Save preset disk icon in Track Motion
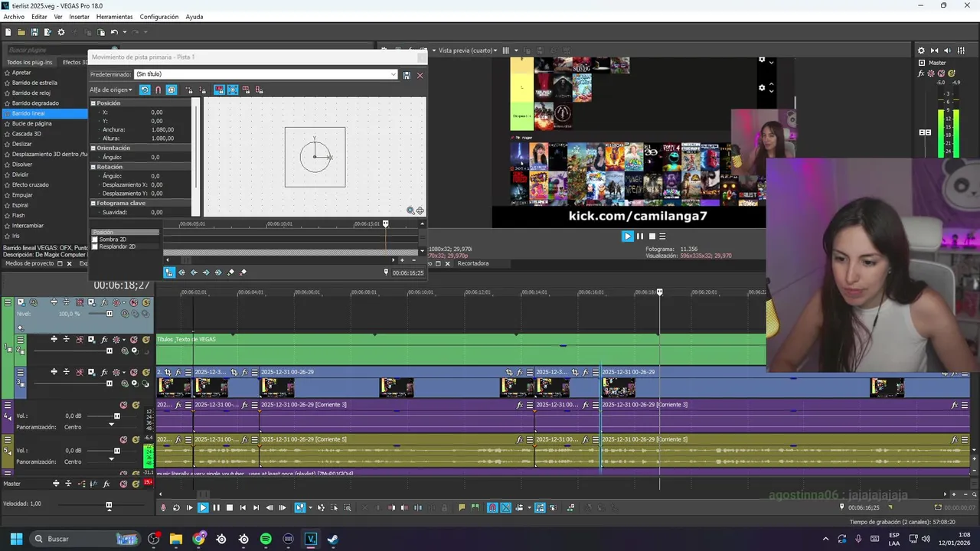 click(x=407, y=75)
